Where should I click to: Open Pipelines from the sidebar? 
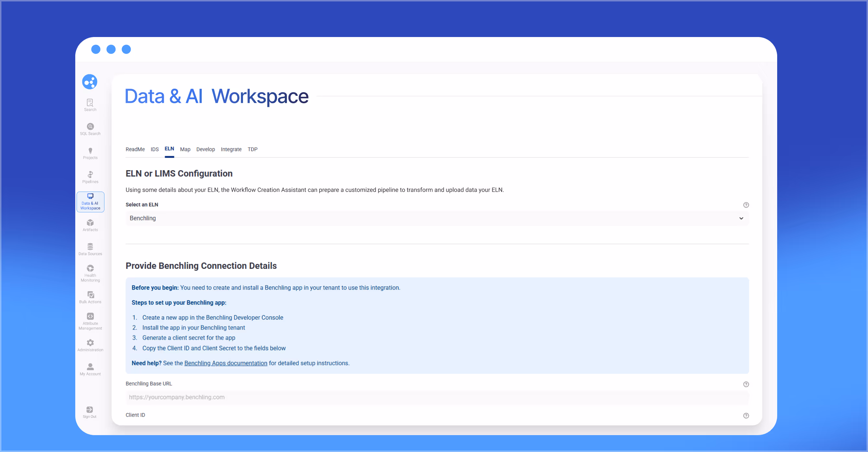point(90,177)
